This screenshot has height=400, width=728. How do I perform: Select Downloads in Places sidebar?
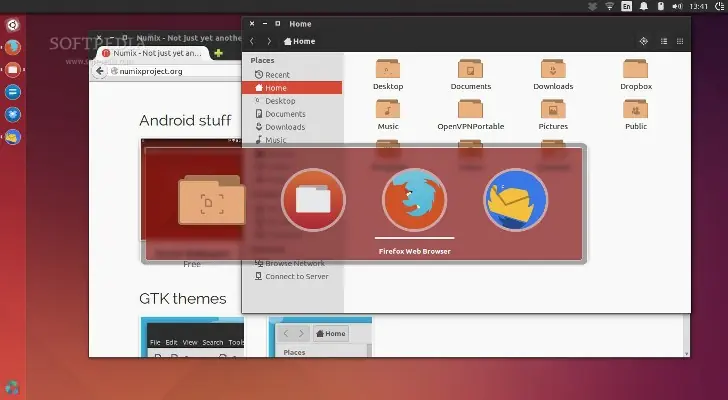[x=292, y=127]
